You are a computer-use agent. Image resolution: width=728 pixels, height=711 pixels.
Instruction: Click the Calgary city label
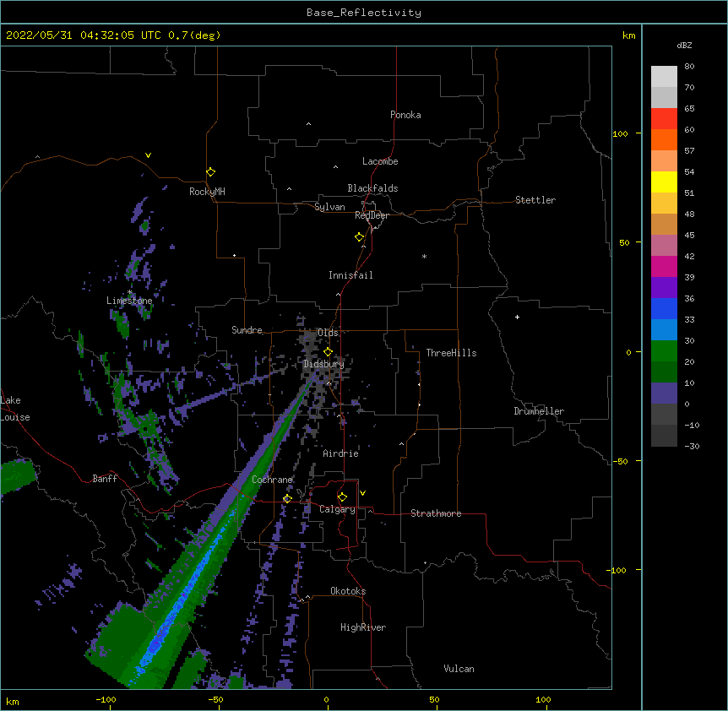click(337, 509)
